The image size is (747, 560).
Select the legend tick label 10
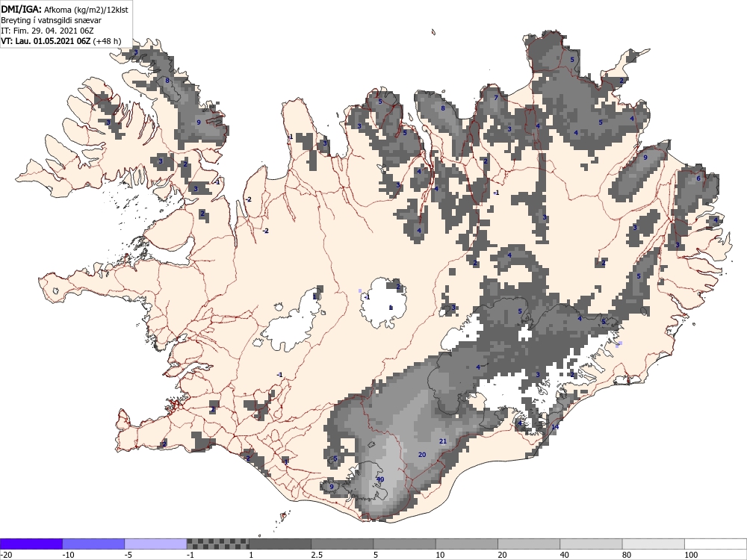click(440, 555)
